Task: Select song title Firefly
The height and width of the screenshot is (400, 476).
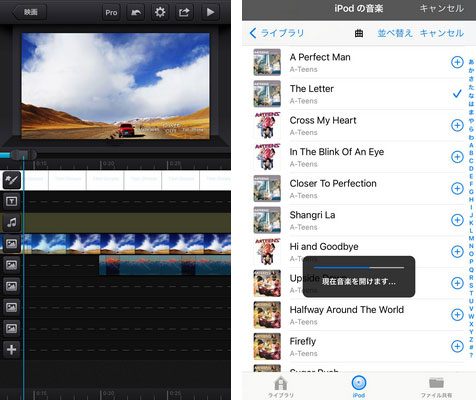Action: (303, 341)
